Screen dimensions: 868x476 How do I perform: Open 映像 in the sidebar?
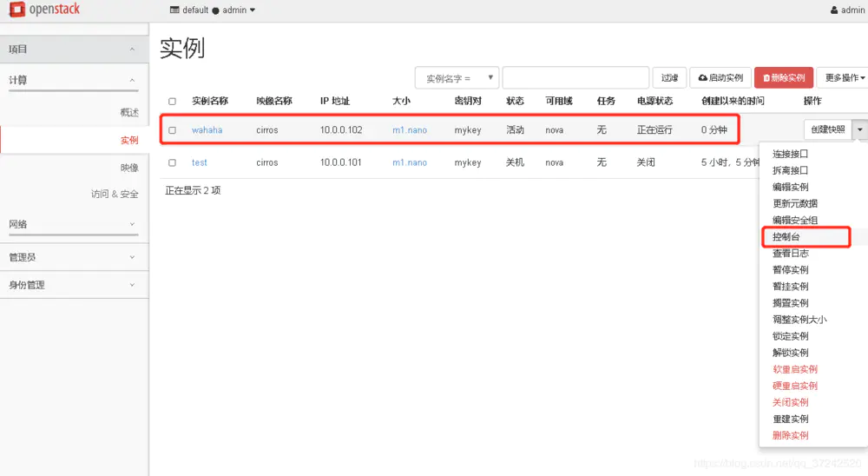pyautogui.click(x=129, y=168)
